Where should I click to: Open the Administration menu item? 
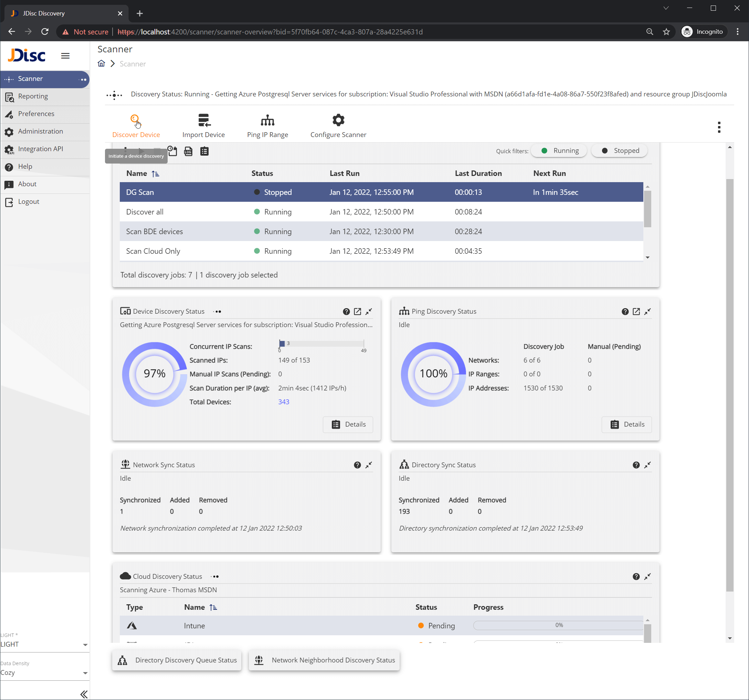pos(40,131)
